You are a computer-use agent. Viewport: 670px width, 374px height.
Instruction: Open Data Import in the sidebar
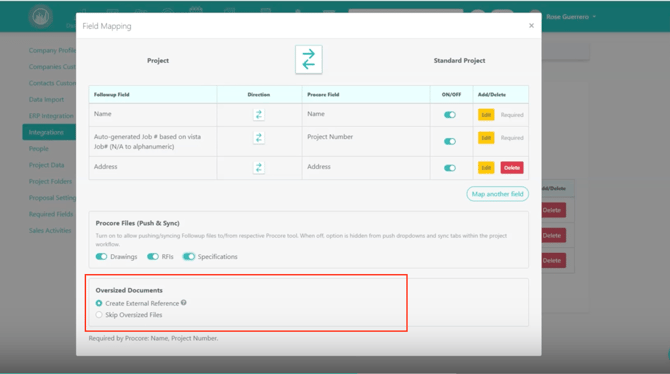click(x=46, y=99)
